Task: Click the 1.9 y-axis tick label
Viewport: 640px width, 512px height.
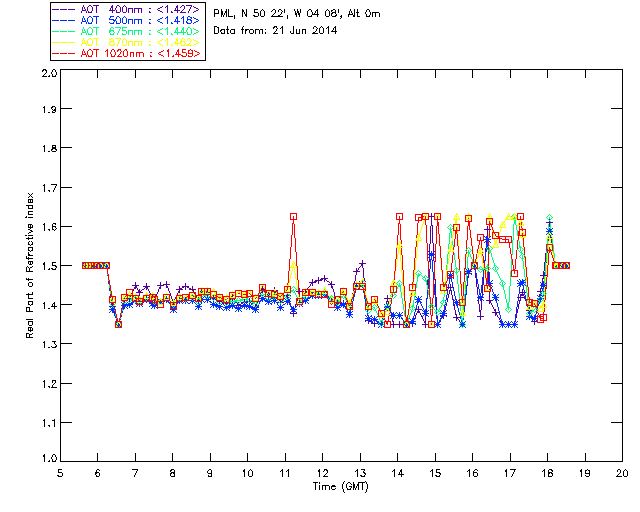Action: pyautogui.click(x=49, y=109)
